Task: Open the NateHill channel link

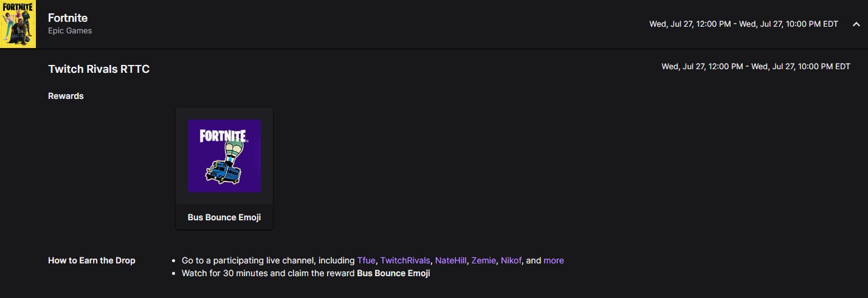Action: [450, 260]
